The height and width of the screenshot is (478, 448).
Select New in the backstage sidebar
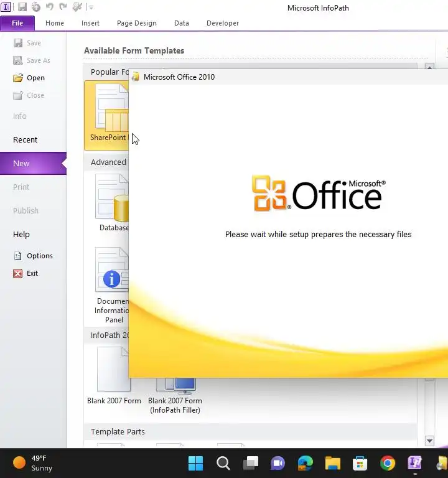pos(33,164)
